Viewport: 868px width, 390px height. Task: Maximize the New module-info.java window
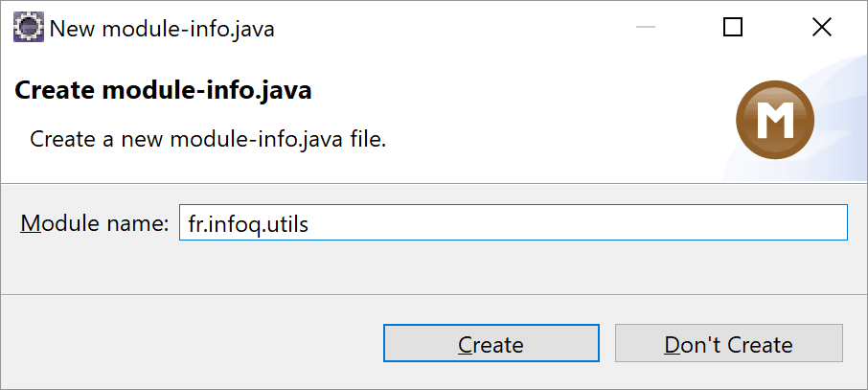[732, 27]
